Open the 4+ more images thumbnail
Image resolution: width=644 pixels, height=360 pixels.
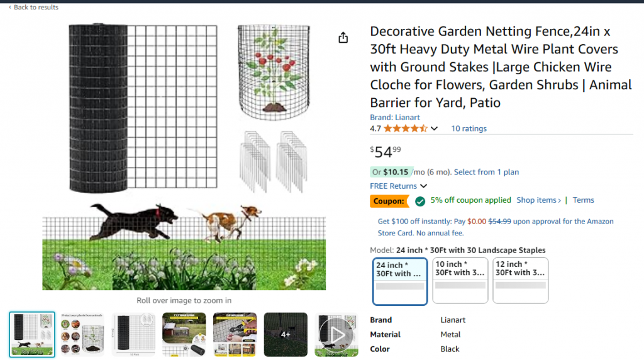tap(286, 334)
